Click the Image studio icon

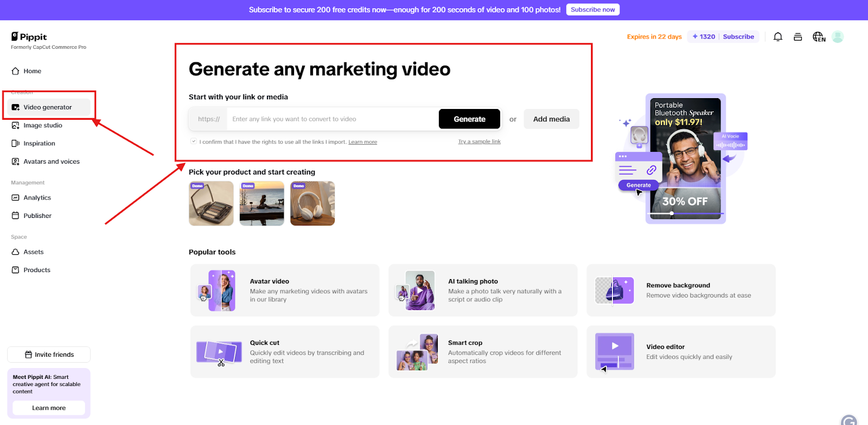15,125
